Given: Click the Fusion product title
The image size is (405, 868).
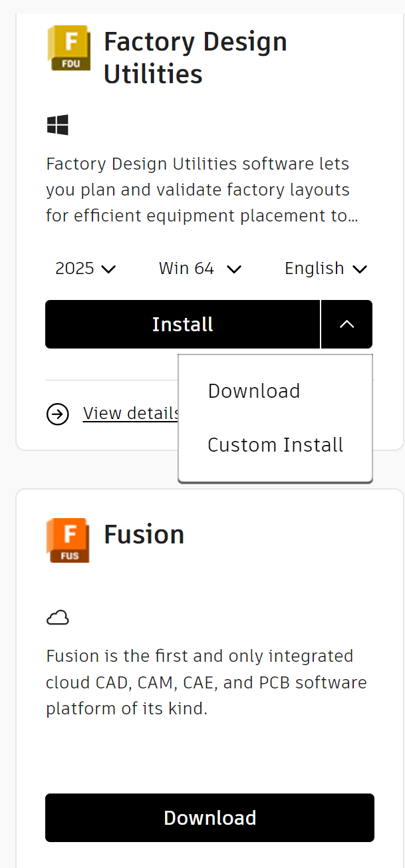Looking at the screenshot, I should 144,534.
